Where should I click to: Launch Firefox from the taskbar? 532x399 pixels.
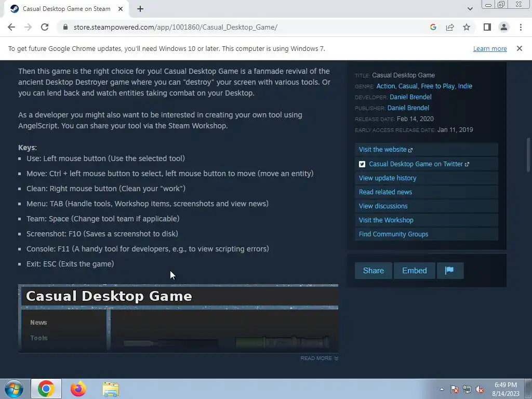click(x=78, y=389)
